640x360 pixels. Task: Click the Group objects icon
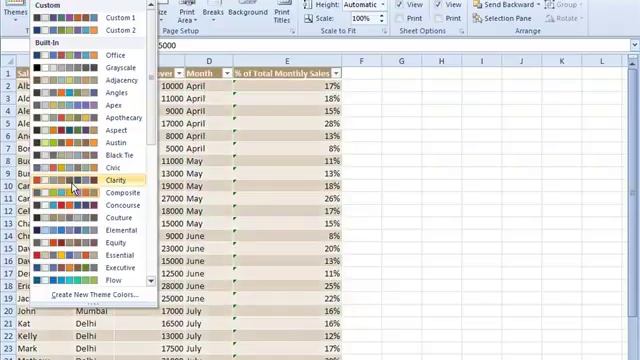tap(549, 4)
